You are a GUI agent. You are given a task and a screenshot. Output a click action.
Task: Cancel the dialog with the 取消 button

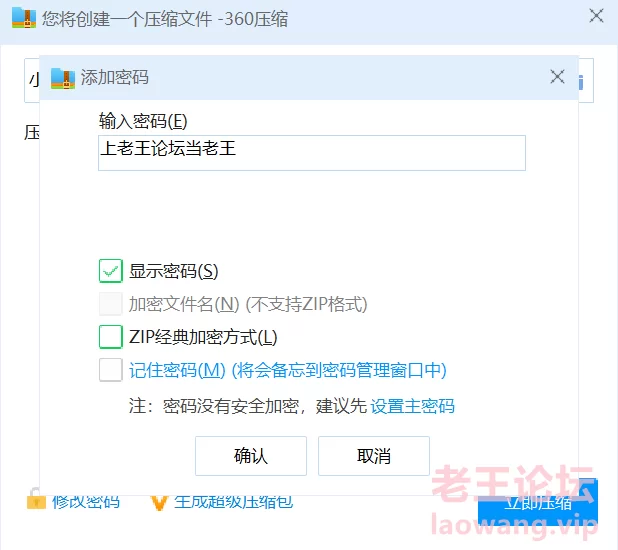click(x=374, y=456)
